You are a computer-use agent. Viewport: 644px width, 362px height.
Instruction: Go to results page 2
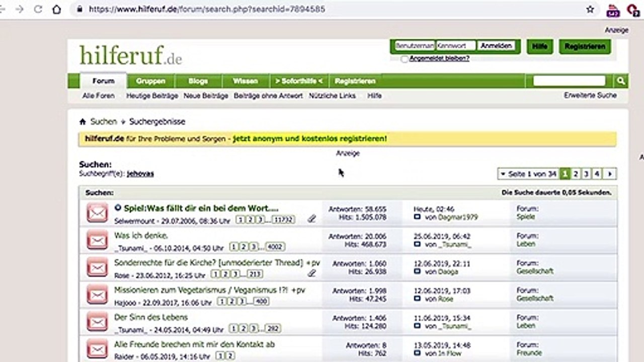tap(576, 174)
